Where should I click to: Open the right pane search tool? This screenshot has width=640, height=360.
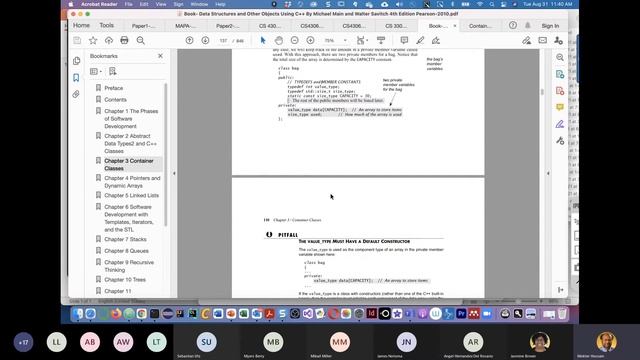pos(560,58)
